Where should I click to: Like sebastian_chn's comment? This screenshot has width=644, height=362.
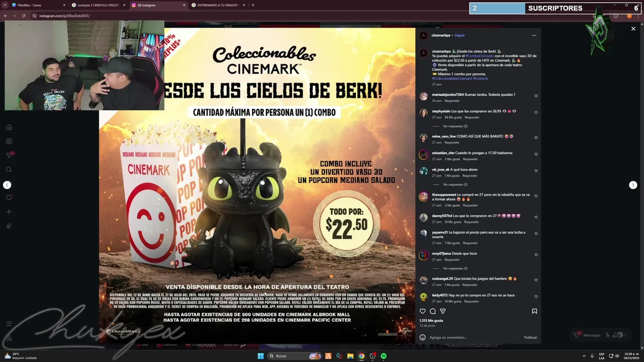click(x=536, y=154)
